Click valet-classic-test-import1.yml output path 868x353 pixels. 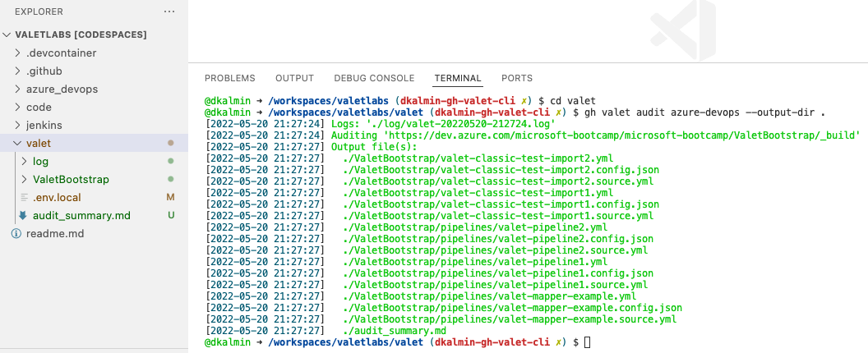478,193
